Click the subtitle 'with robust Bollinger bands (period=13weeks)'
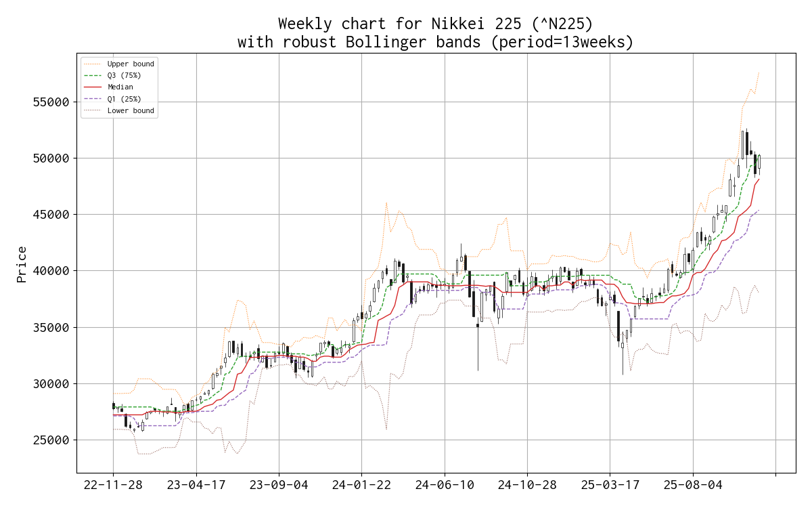812x508 pixels. [x=436, y=42]
